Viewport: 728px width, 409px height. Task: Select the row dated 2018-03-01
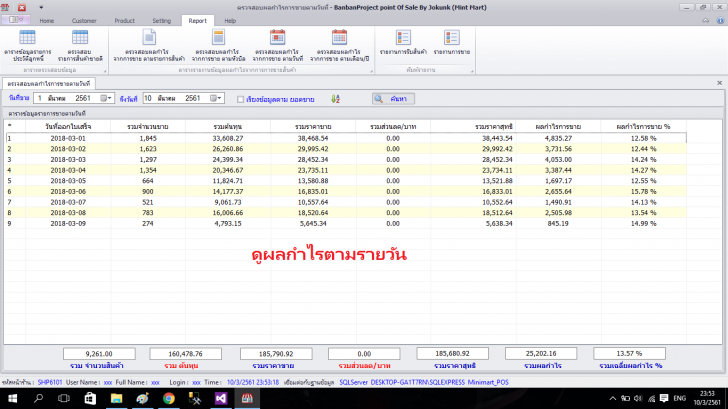[x=346, y=138]
